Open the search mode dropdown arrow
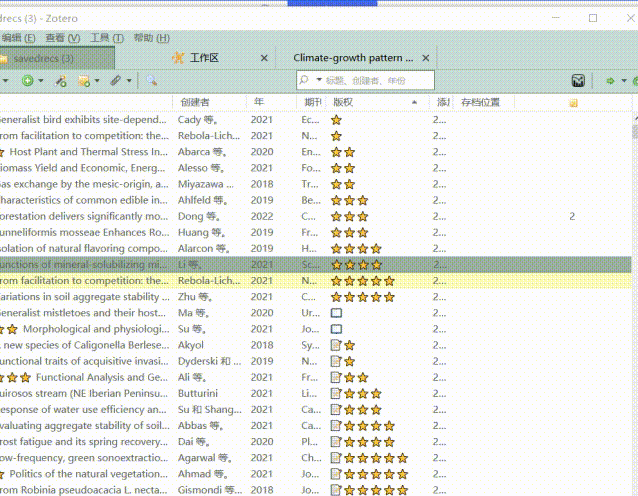 point(319,80)
